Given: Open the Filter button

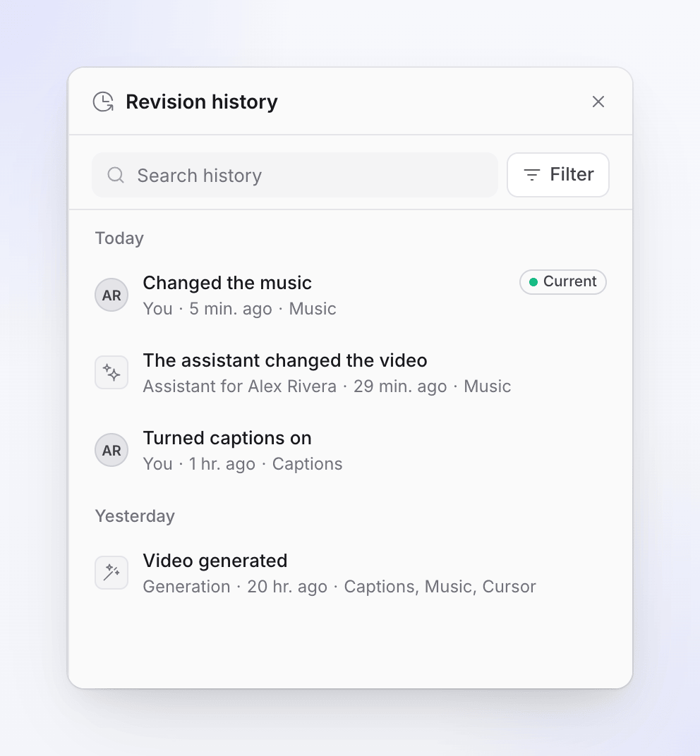Looking at the screenshot, I should (x=558, y=174).
